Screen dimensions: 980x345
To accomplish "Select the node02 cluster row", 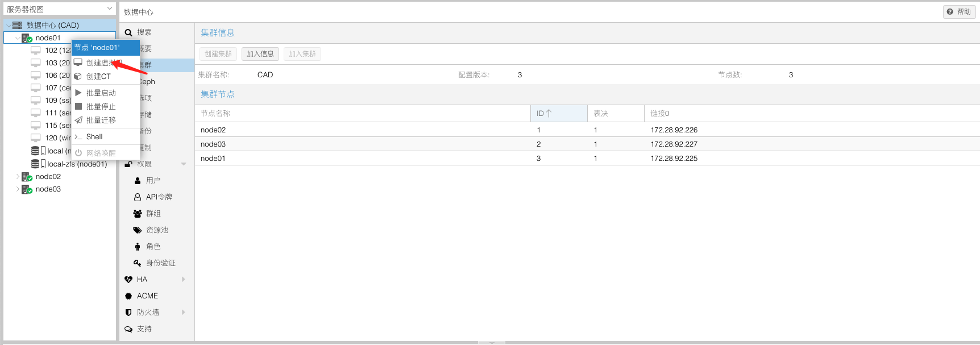I will [587, 130].
